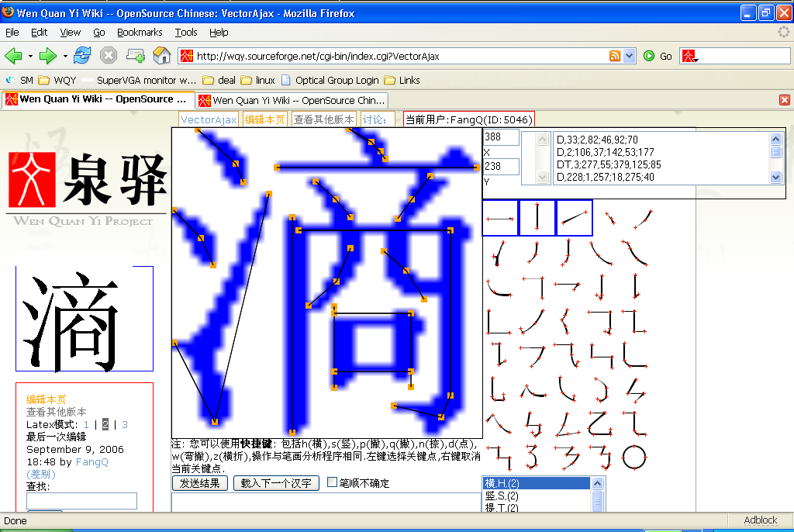
Task: Open the Forward button history dropdown
Action: coord(65,56)
